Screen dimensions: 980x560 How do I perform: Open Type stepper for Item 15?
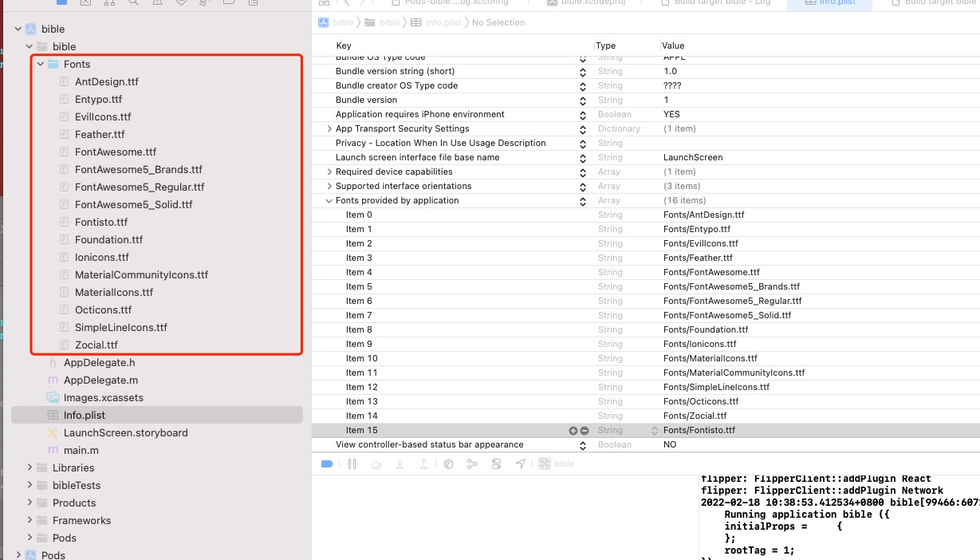(x=655, y=431)
